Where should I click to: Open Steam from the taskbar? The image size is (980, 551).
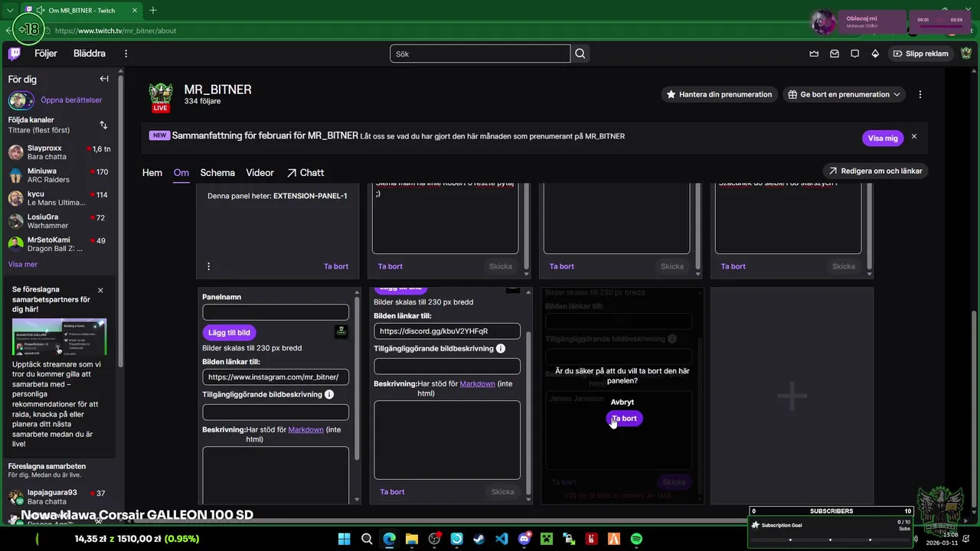(x=479, y=539)
